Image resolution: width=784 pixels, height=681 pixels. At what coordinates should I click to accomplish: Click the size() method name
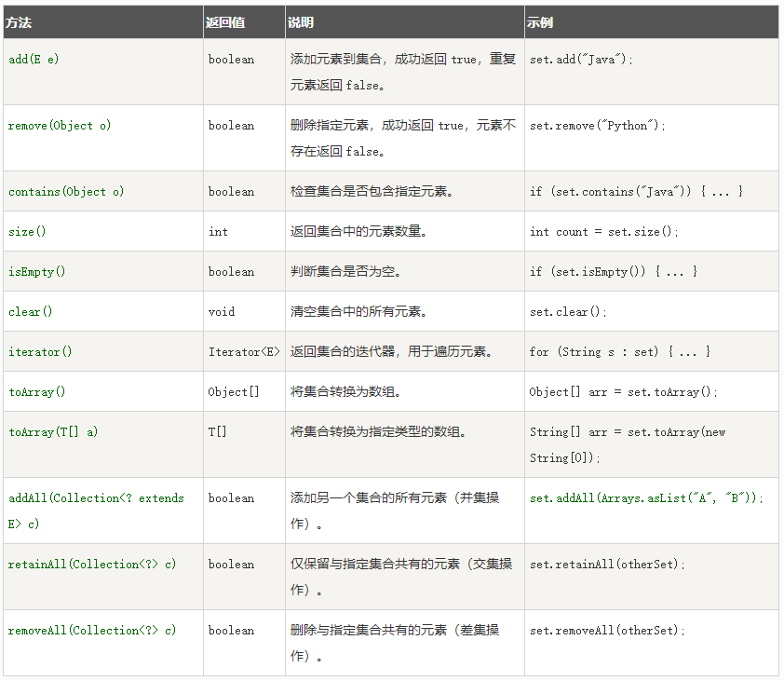tap(27, 232)
